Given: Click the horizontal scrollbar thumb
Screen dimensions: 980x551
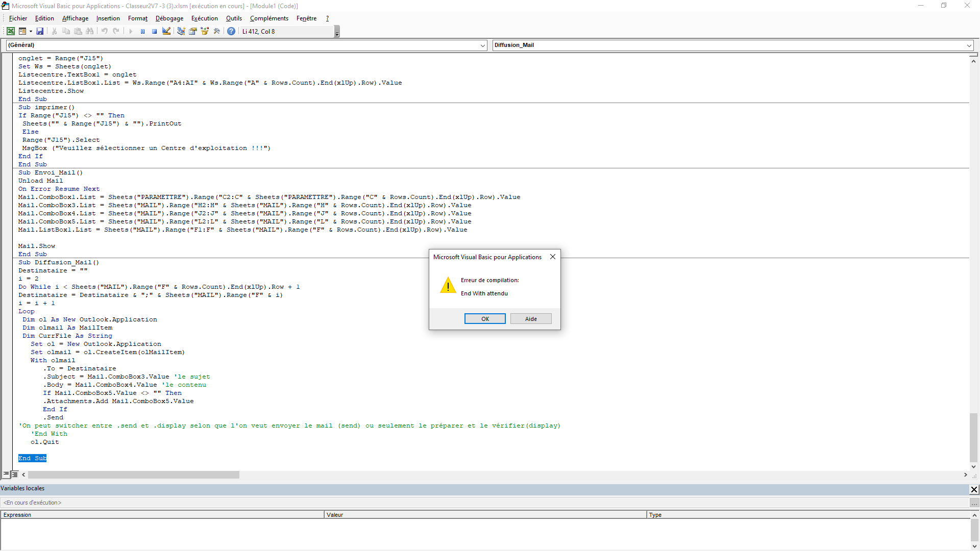Looking at the screenshot, I should [x=134, y=475].
